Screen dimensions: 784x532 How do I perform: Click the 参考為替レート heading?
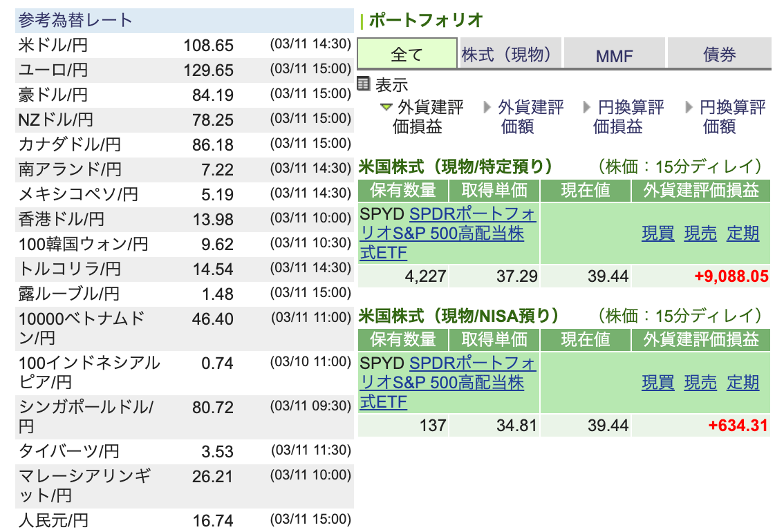click(x=75, y=21)
